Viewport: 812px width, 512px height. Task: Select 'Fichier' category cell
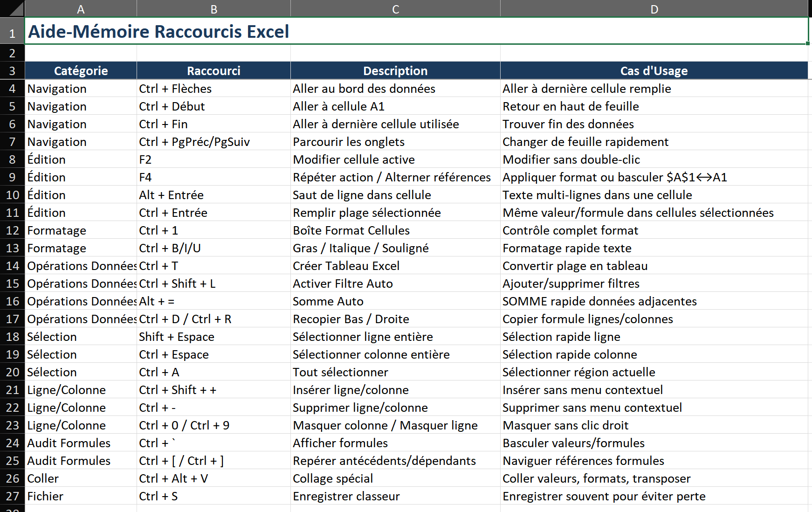coord(81,496)
